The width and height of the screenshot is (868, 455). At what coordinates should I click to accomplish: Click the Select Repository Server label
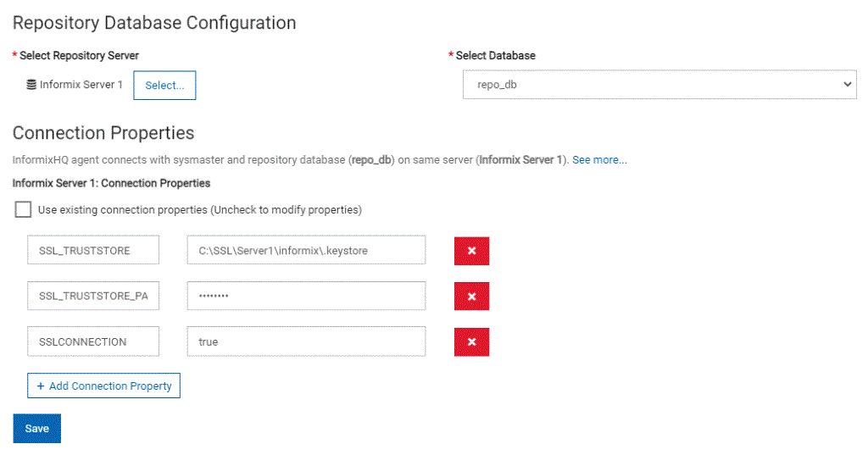pos(79,55)
